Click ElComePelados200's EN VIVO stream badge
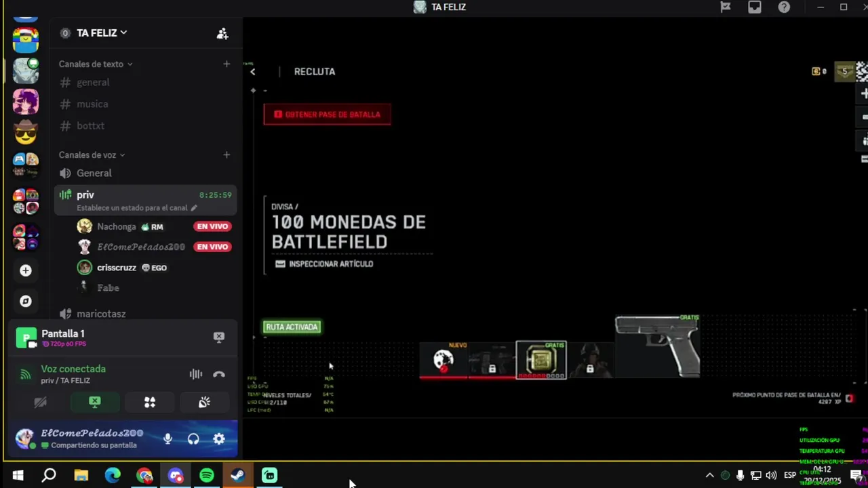The height and width of the screenshot is (488, 868). tap(213, 247)
